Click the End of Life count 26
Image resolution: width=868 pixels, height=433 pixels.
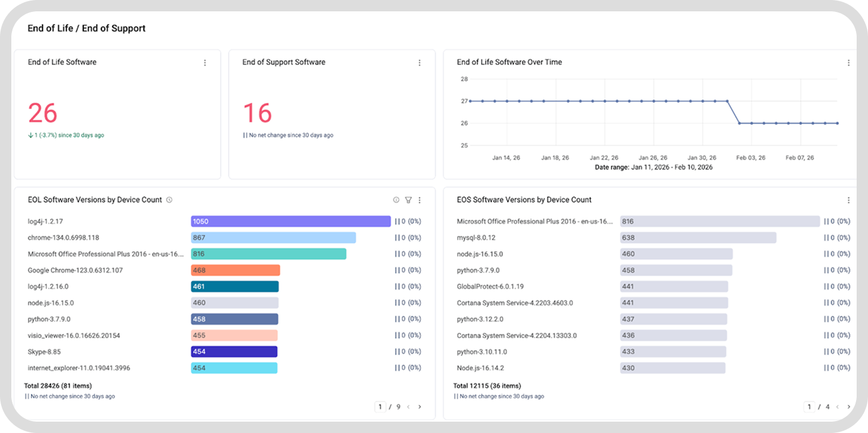point(43,113)
